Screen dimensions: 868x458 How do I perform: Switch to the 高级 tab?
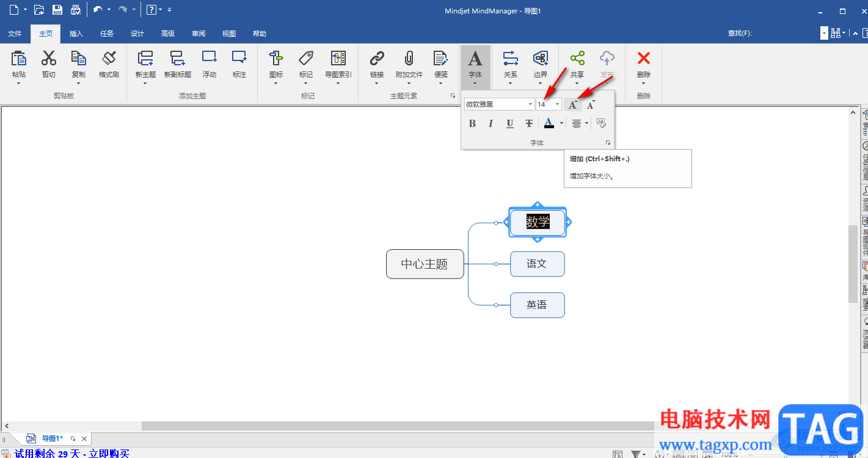(168, 34)
